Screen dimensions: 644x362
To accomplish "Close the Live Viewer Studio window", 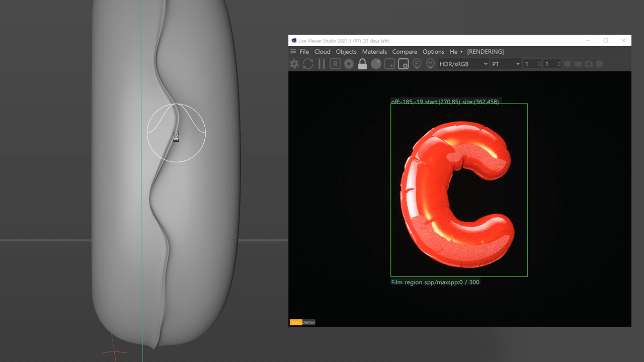I will 623,41.
